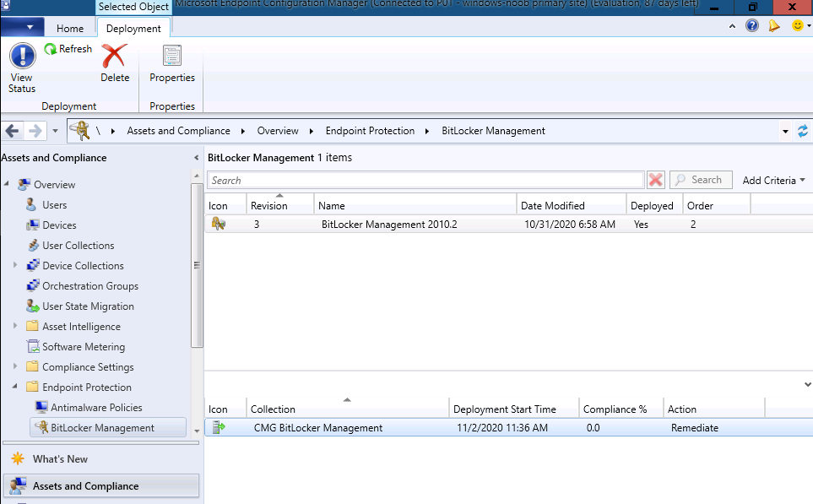Switch to the Assets and Compliance workspace button
The width and height of the screenshot is (813, 504).
101,486
